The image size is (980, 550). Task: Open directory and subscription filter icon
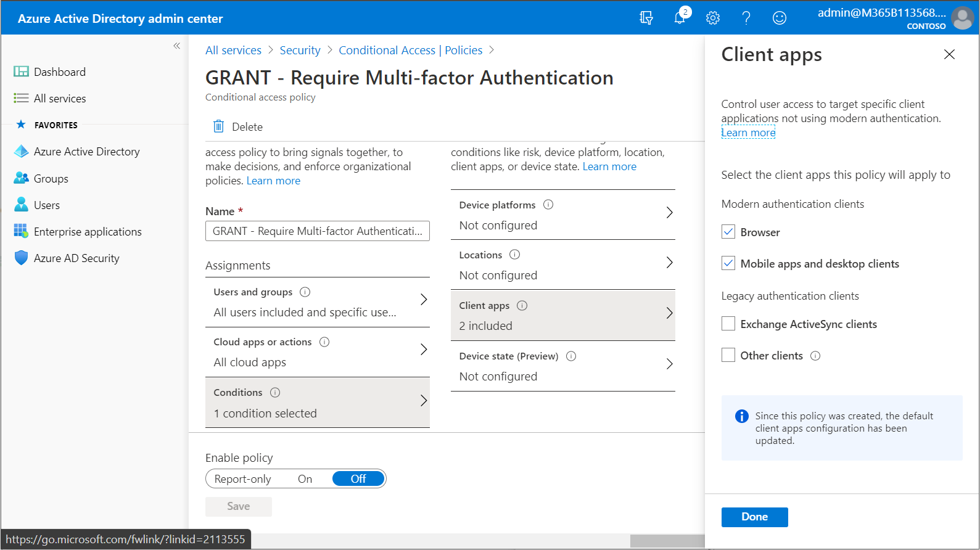coord(646,18)
